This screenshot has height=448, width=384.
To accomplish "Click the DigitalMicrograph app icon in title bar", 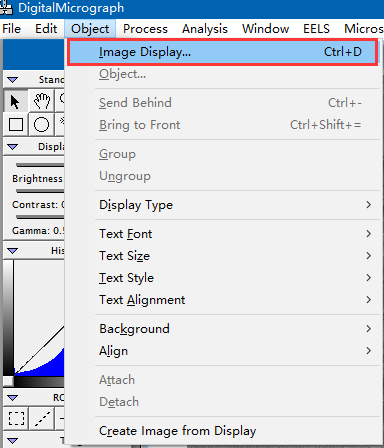I will 6,7.
